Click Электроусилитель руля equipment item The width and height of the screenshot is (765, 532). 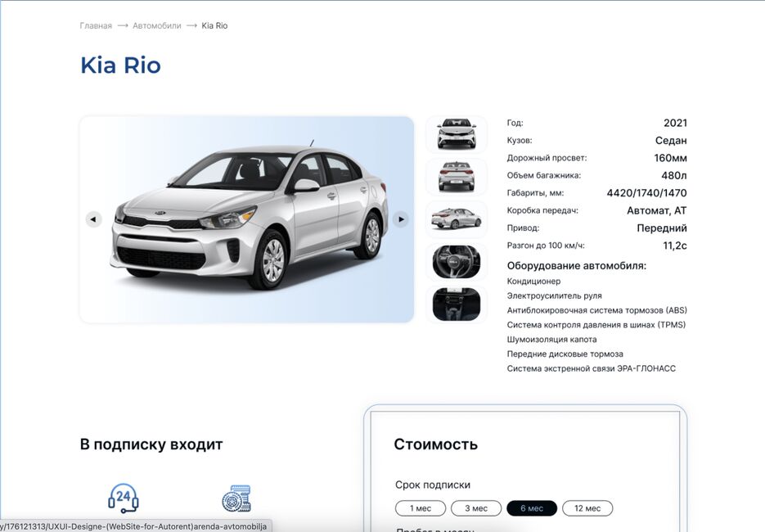[554, 295]
